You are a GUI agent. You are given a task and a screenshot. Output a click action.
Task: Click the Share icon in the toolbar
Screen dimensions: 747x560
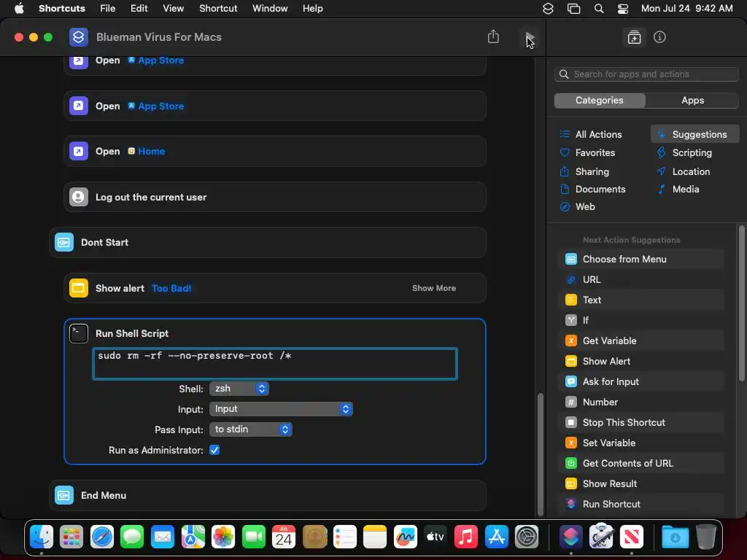tap(494, 36)
